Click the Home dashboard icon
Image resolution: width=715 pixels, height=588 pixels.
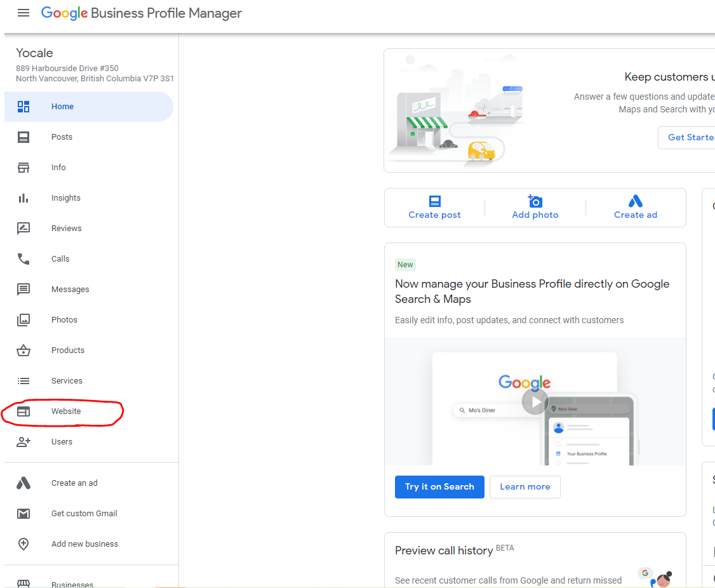click(x=23, y=107)
